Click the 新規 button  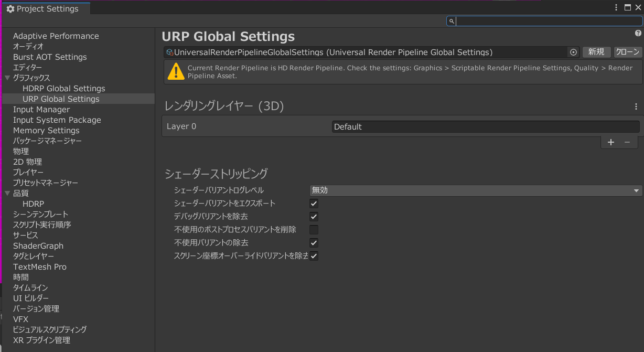[596, 52]
